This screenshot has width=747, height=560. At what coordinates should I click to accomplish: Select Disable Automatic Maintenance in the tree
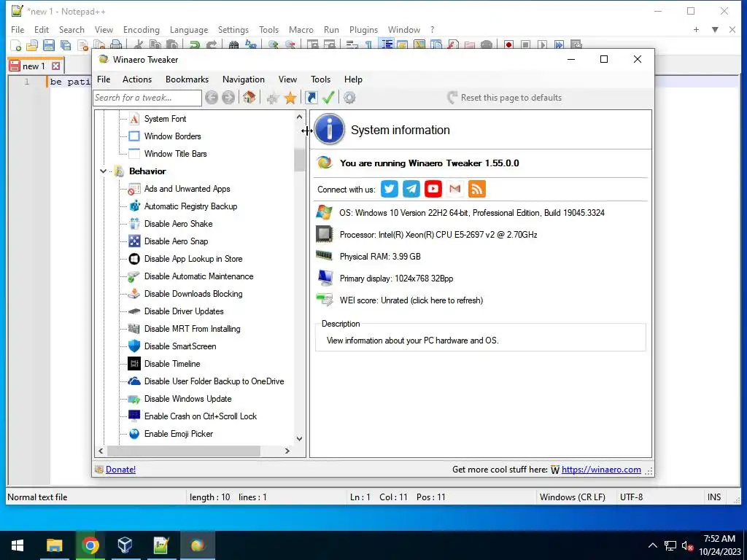(198, 276)
